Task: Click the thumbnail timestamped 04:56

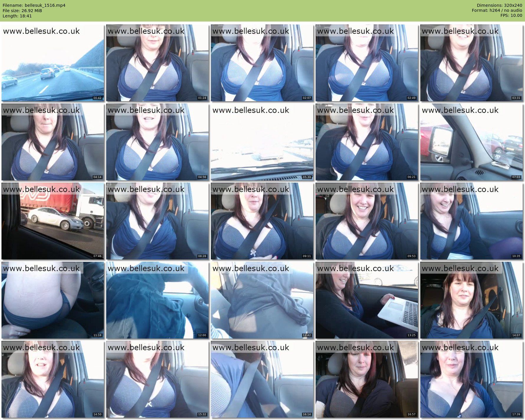Action: [x=157, y=142]
